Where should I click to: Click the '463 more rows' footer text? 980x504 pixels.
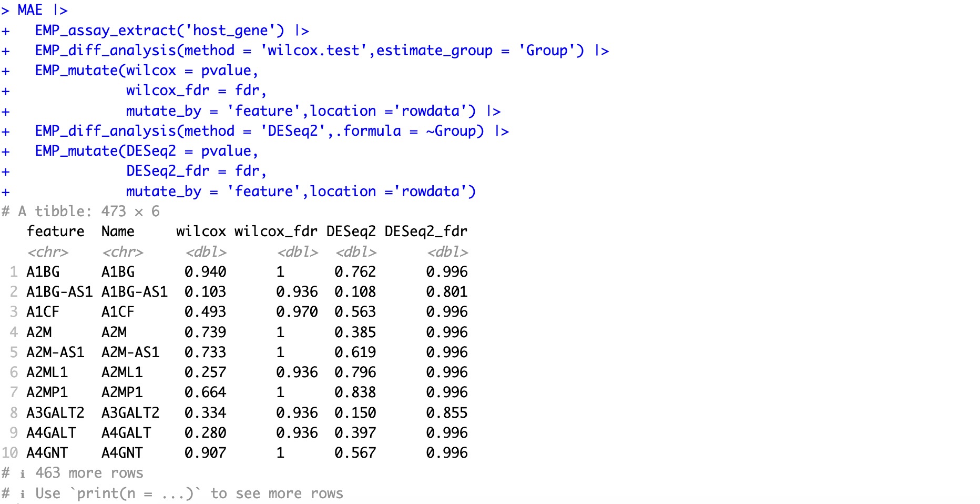pyautogui.click(x=89, y=473)
